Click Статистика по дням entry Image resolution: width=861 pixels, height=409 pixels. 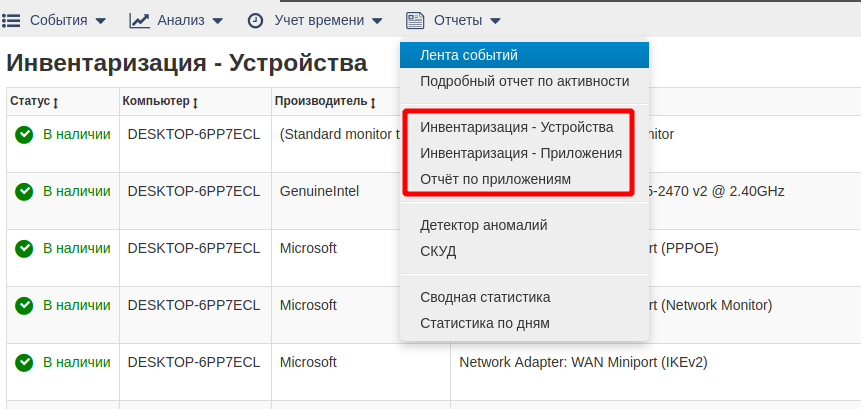point(484,323)
